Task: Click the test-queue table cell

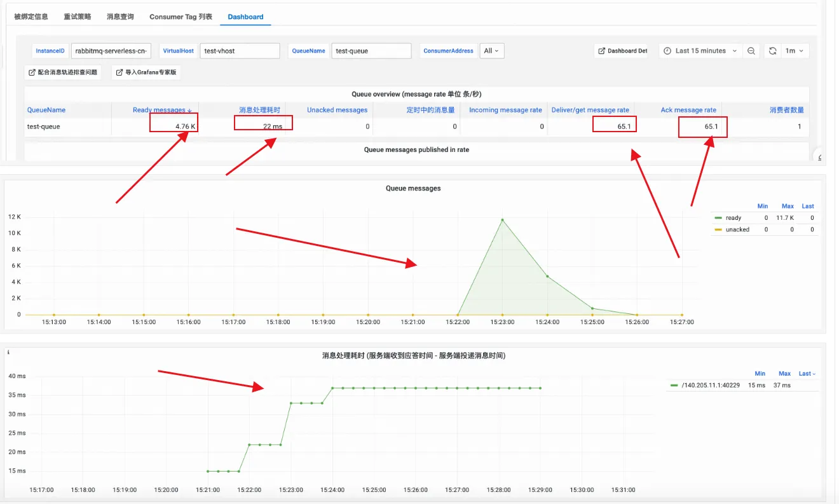Action: [x=44, y=126]
